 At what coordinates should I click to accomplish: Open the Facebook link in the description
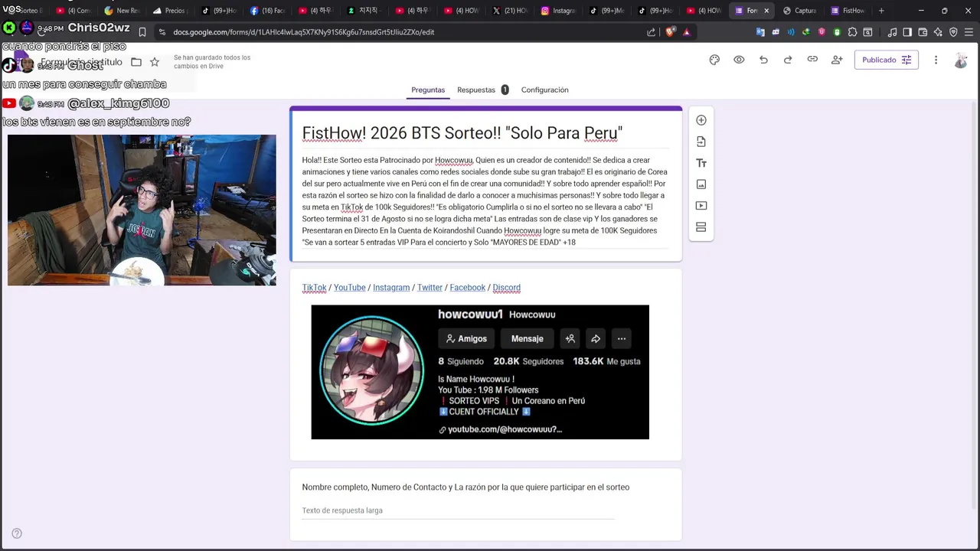tap(467, 288)
